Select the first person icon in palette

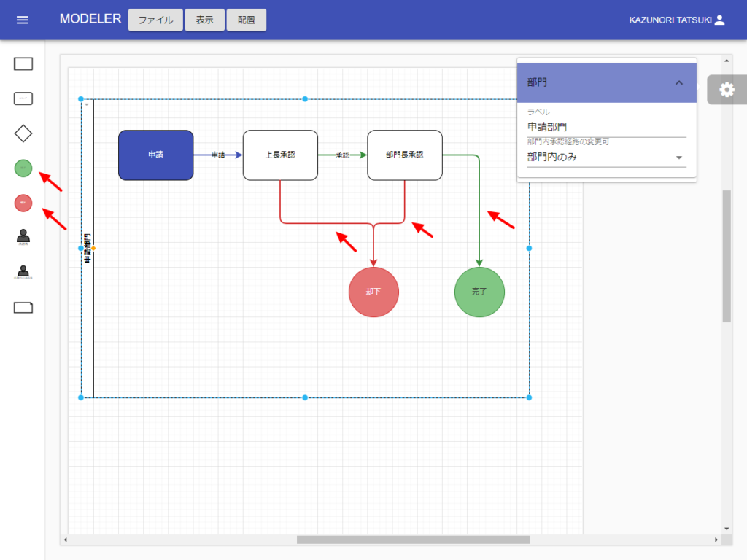[x=23, y=237]
